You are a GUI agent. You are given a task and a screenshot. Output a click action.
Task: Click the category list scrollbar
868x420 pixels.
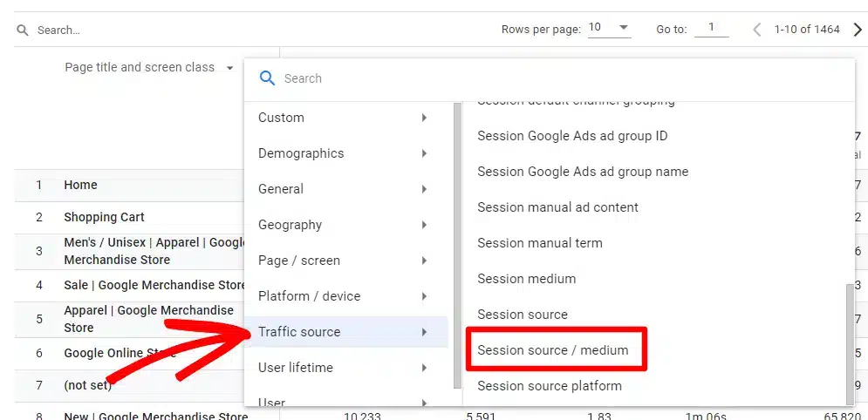[457, 246]
